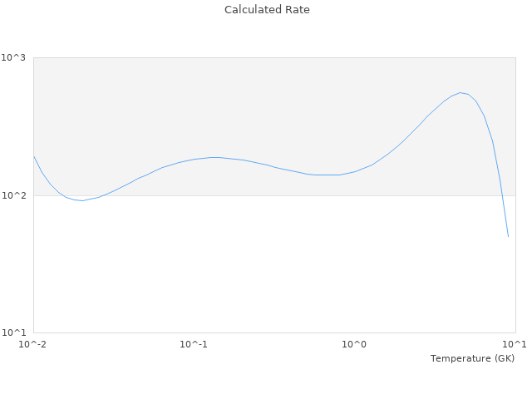The width and height of the screenshot is (532, 399).
Task: Click the highest peak of the blue curve
Action: [461, 92]
